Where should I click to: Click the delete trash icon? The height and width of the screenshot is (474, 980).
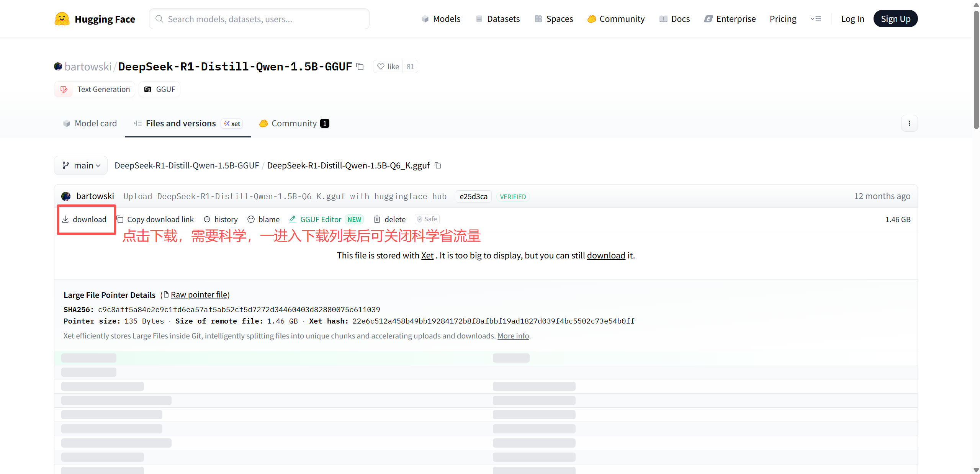[377, 219]
